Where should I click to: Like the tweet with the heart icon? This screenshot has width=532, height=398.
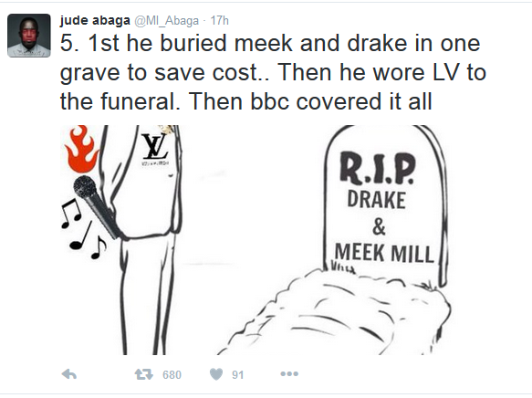(216, 374)
